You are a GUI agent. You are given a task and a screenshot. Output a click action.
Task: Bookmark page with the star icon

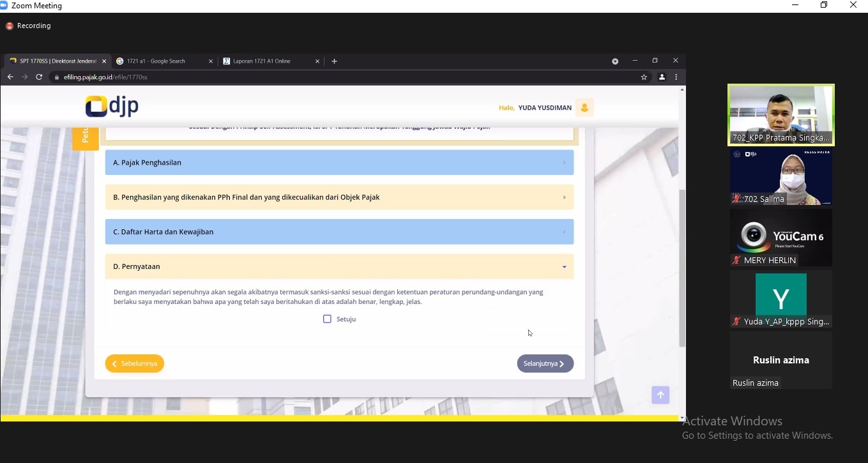(x=644, y=77)
